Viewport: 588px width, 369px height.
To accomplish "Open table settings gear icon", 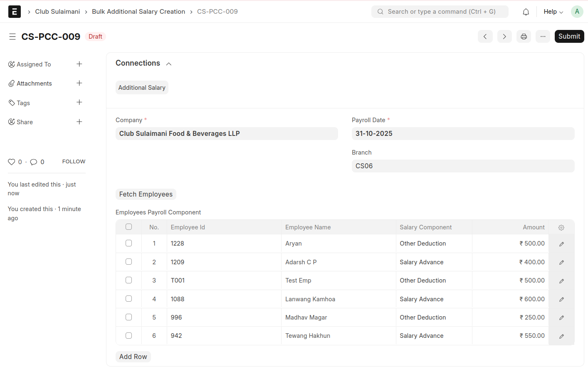I will tap(561, 227).
